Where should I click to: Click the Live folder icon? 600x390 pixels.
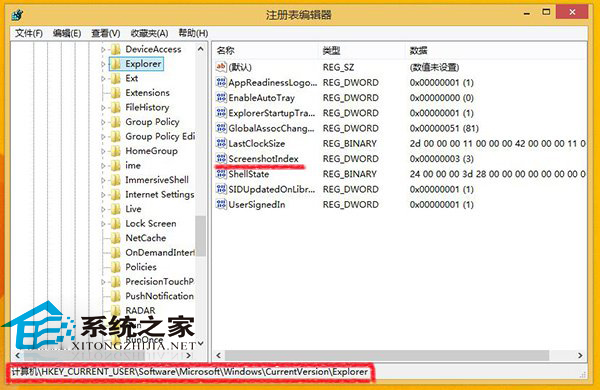115,209
